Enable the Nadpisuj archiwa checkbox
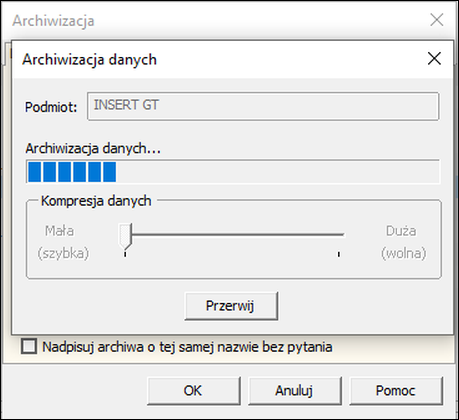Screen dimensions: 459x420 [x=29, y=346]
